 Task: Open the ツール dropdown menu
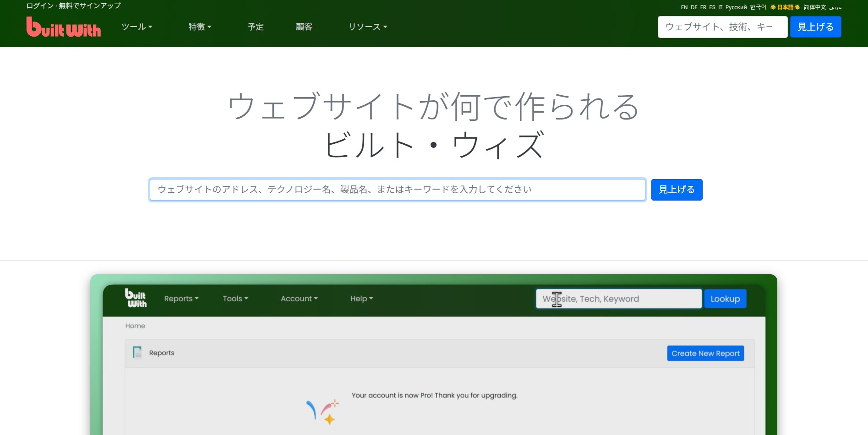click(x=136, y=27)
